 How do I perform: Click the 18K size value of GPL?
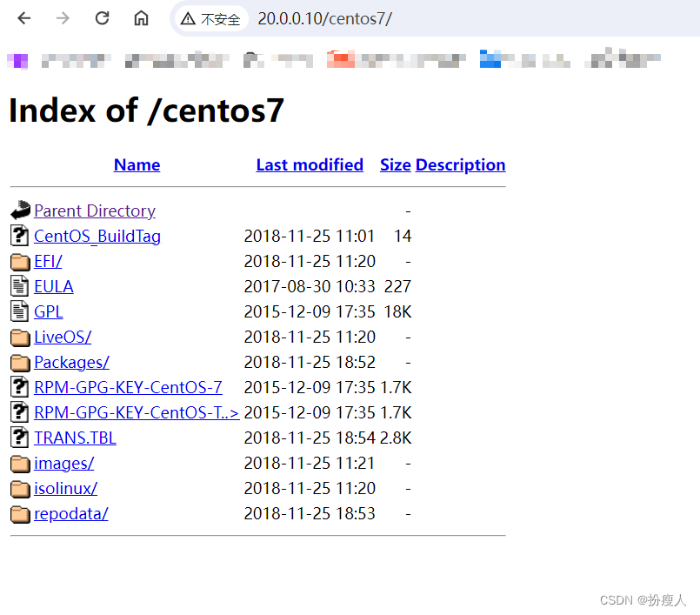[397, 311]
